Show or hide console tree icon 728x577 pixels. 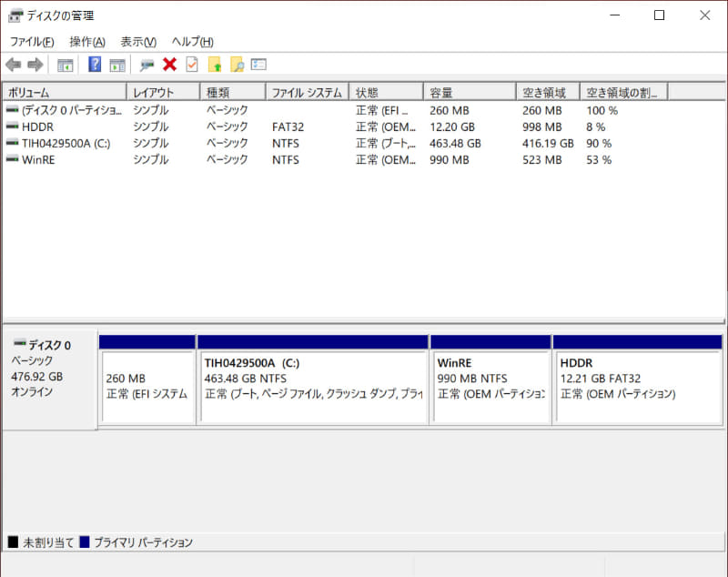point(65,65)
